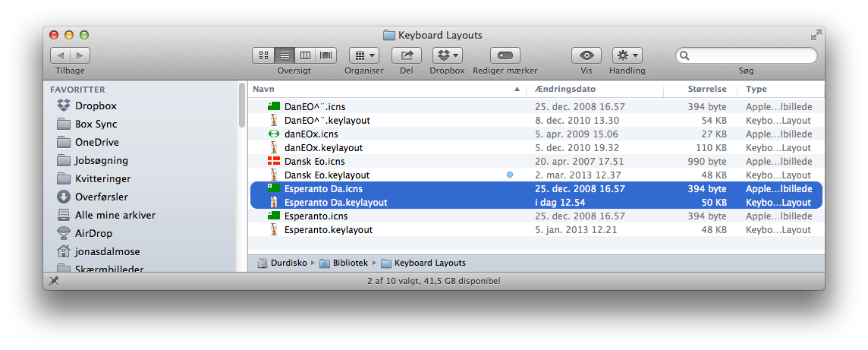The height and width of the screenshot is (350, 868).
Task: Switch to icon view in toolbar
Action: (x=264, y=55)
